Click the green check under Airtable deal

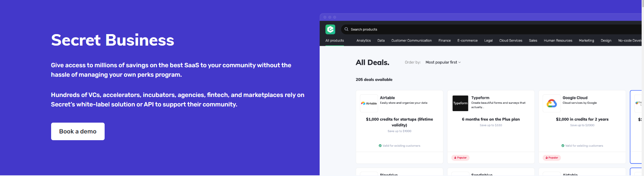pyautogui.click(x=380, y=146)
